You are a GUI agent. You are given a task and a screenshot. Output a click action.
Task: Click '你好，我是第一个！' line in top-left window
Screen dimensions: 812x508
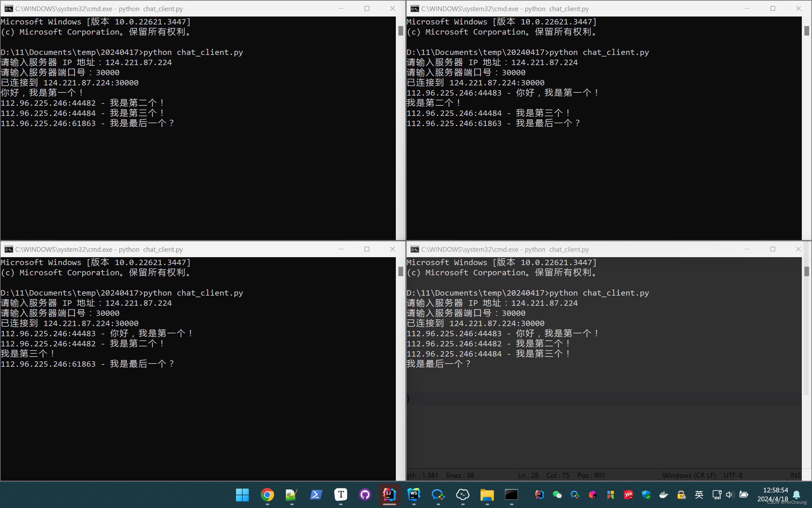[42, 93]
